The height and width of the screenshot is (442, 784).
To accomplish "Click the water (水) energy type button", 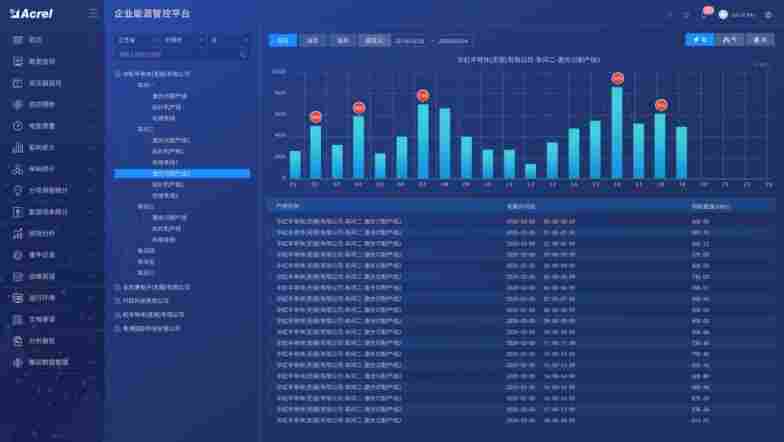I will pyautogui.click(x=759, y=40).
